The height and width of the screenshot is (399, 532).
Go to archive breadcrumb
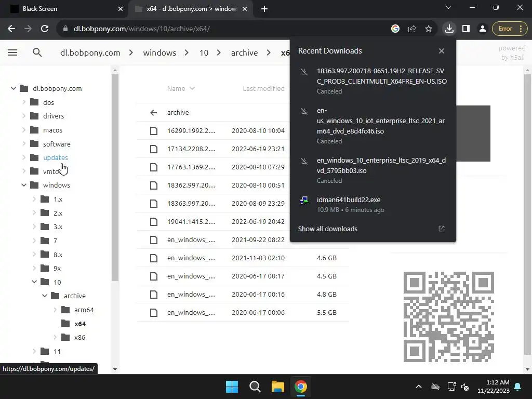tap(244, 53)
